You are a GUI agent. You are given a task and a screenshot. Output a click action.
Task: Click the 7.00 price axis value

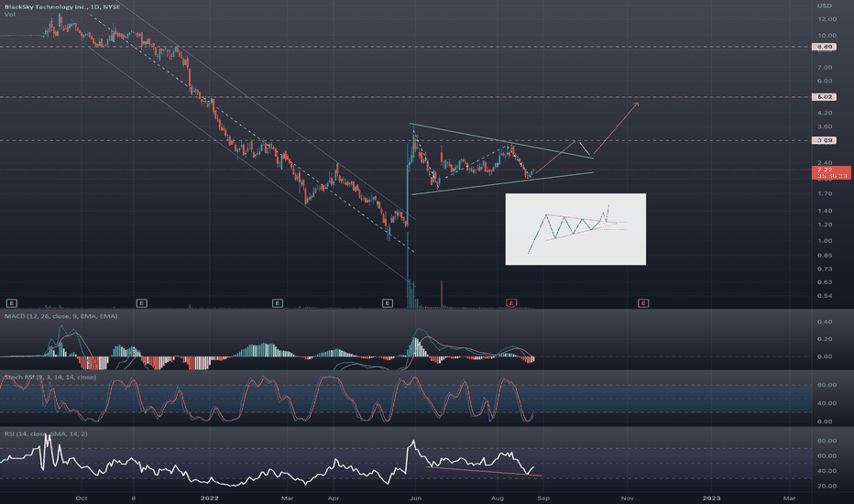point(825,68)
